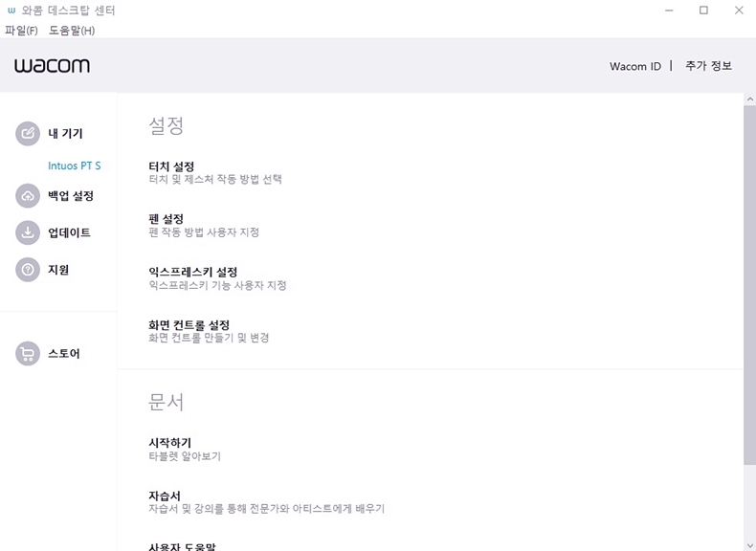Open the 시작하기 document
The height and width of the screenshot is (551, 756).
pos(169,443)
